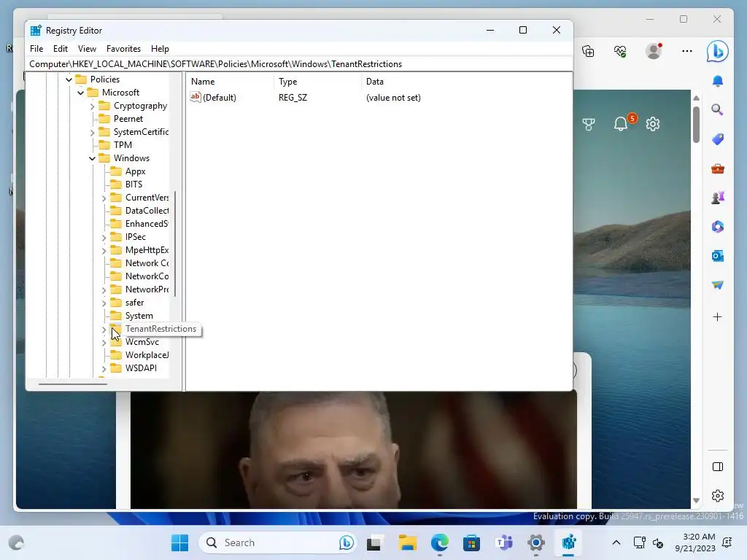Open the Edge sidebar Drop icon
Image resolution: width=747 pixels, height=560 pixels.
click(x=718, y=285)
